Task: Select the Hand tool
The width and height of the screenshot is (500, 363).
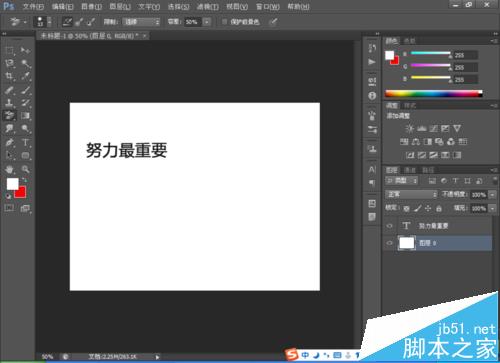Action: pos(10,169)
